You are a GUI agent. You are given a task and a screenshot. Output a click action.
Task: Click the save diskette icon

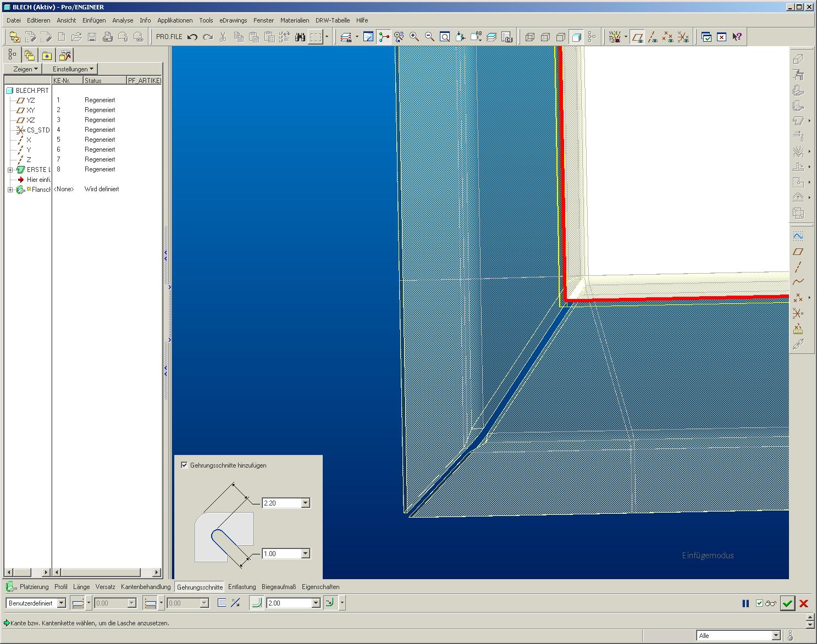pos(92,37)
